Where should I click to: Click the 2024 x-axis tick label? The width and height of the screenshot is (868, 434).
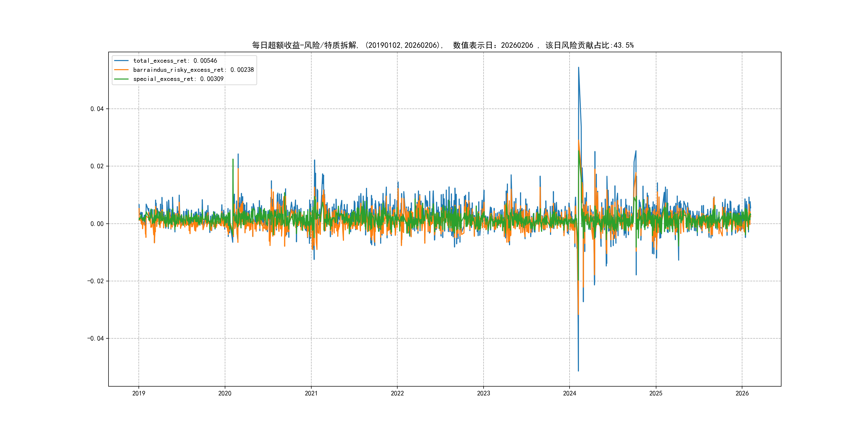click(x=570, y=393)
